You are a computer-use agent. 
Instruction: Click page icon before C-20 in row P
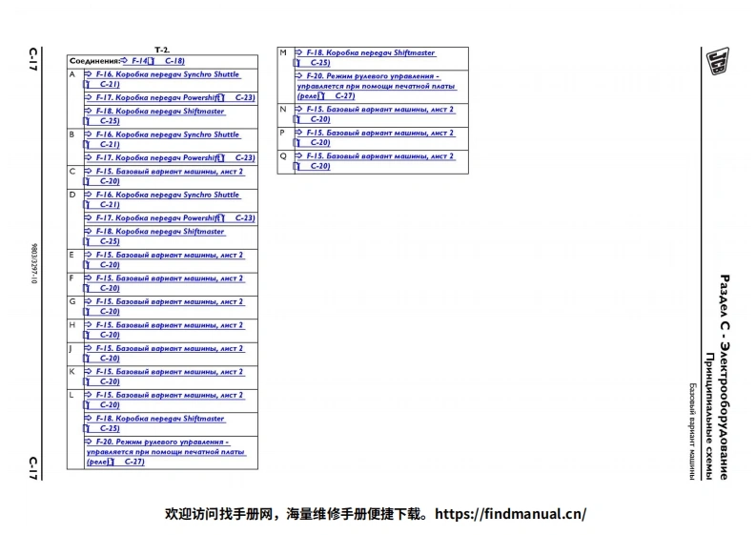[296, 142]
